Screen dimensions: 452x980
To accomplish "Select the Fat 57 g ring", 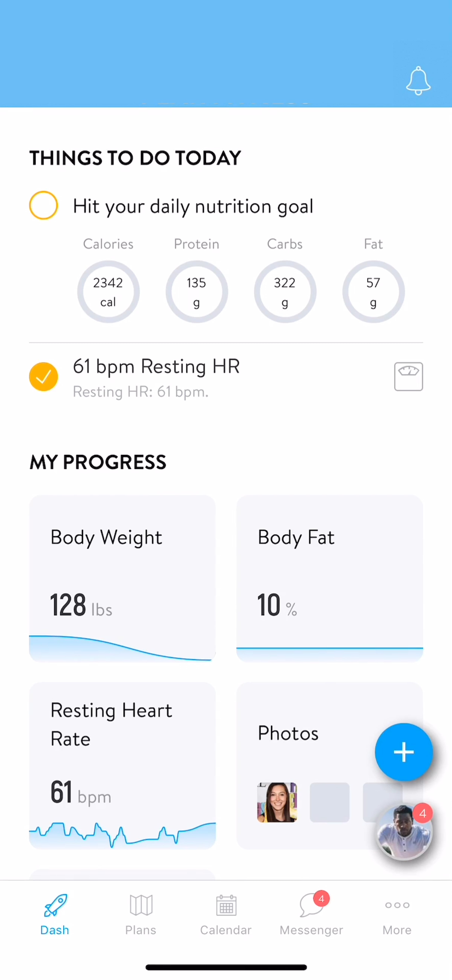I will [x=373, y=292].
